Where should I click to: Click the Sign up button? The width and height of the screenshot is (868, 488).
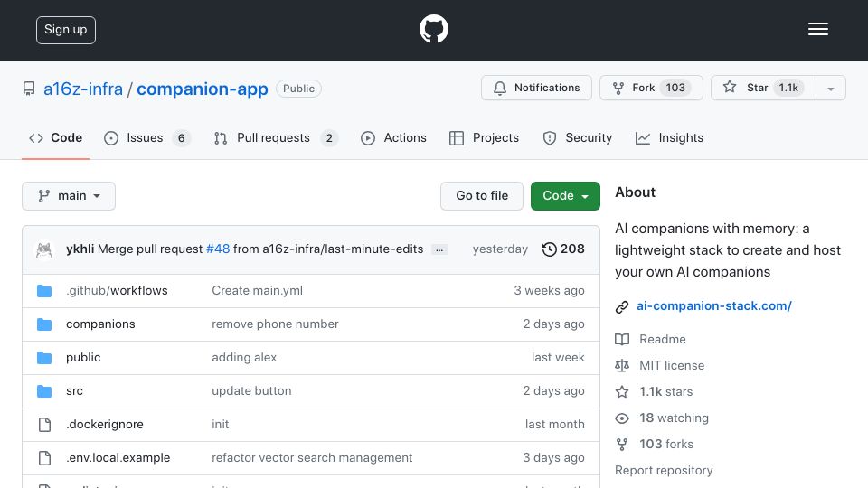pos(66,30)
